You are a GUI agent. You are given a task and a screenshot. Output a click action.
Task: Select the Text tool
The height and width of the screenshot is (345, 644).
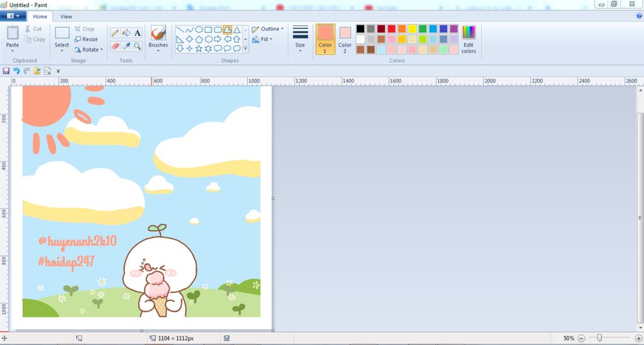tap(138, 33)
